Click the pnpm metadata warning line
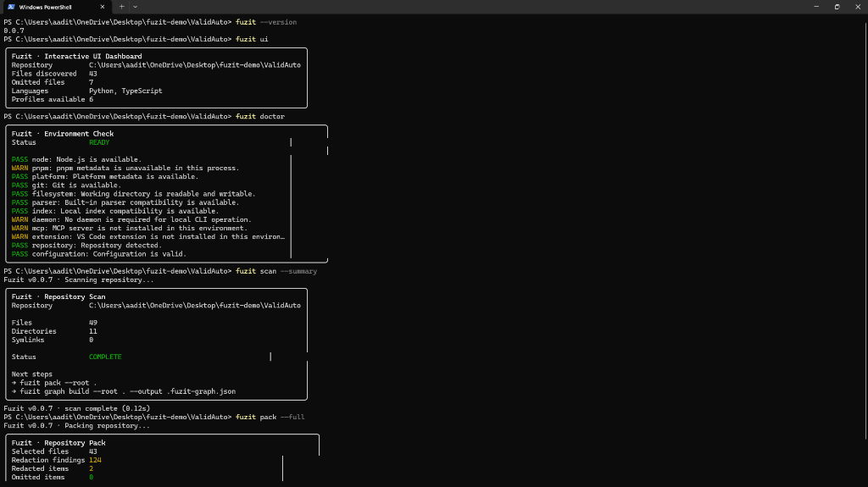Image resolution: width=868 pixels, height=487 pixels. (125, 169)
